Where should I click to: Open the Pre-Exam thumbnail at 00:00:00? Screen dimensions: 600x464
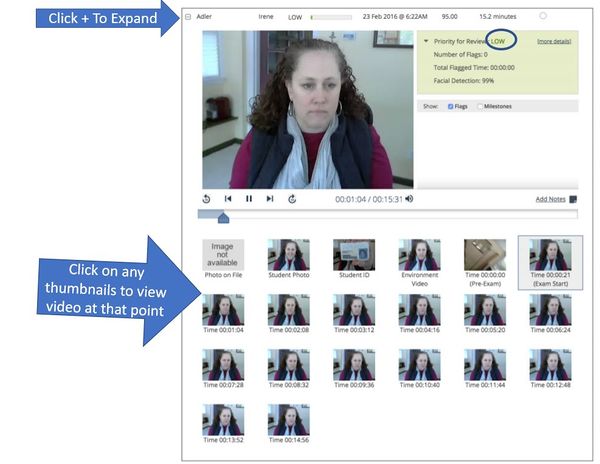coord(485,255)
